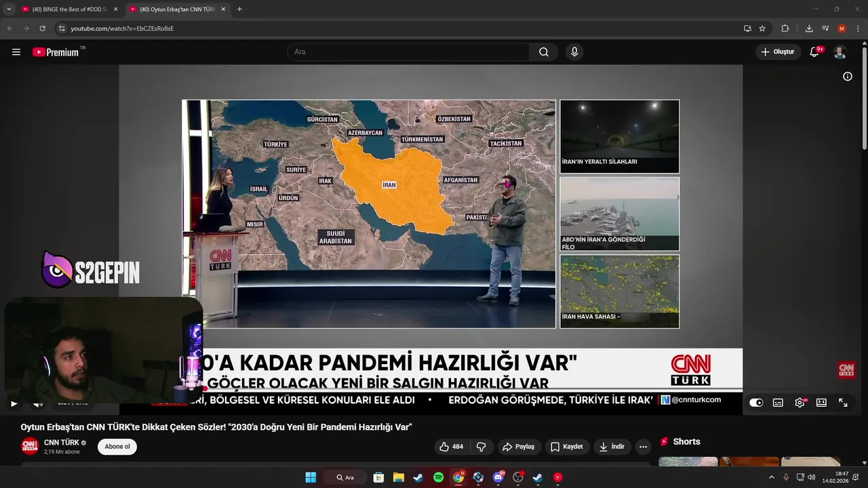Click the video progress bar

(434, 390)
